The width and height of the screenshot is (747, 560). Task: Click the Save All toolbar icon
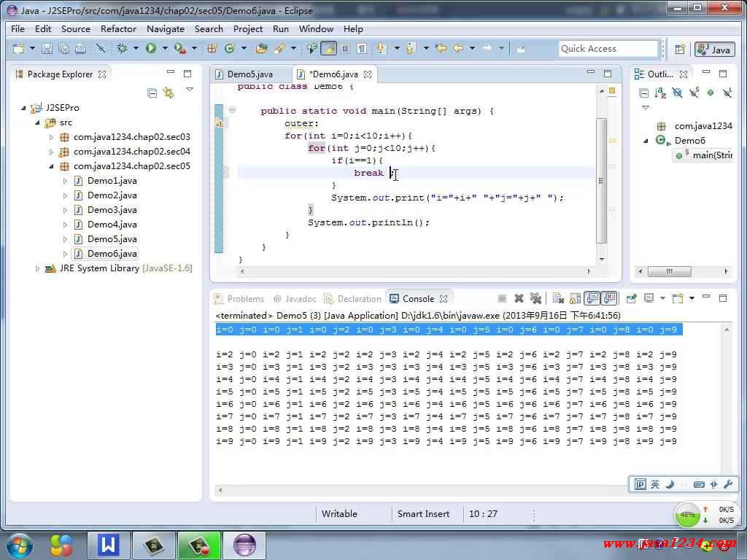[63, 48]
